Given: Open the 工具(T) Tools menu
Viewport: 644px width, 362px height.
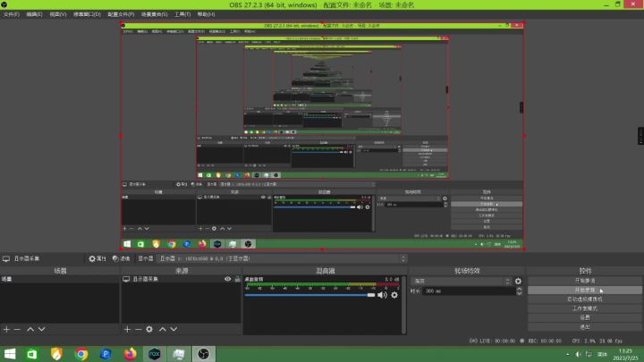Looking at the screenshot, I should pos(182,14).
